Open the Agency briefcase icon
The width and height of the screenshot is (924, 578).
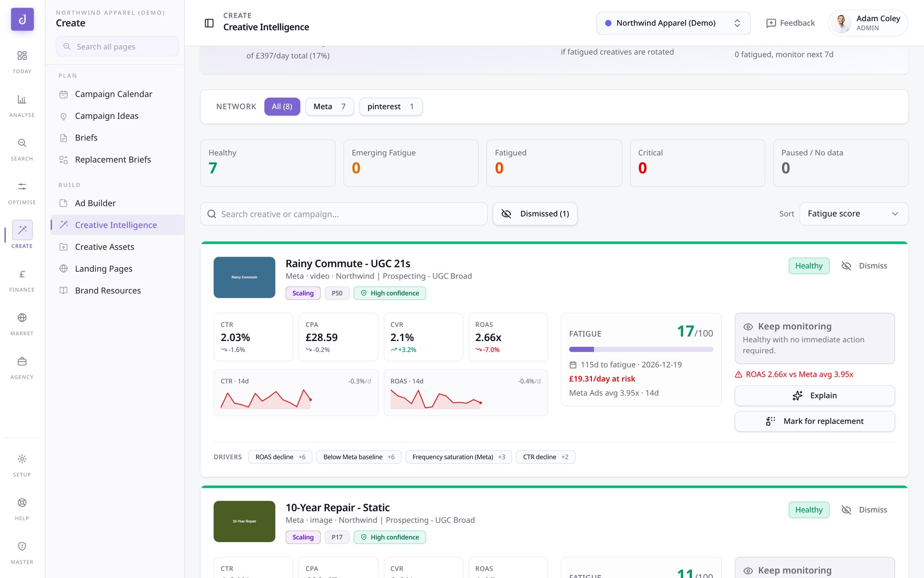[x=22, y=362]
